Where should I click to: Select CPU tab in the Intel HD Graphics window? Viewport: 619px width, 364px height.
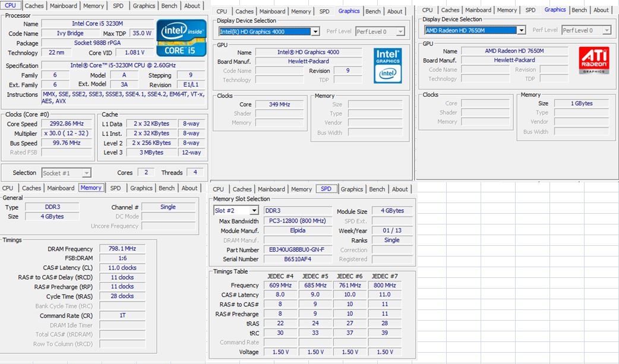[x=222, y=11]
